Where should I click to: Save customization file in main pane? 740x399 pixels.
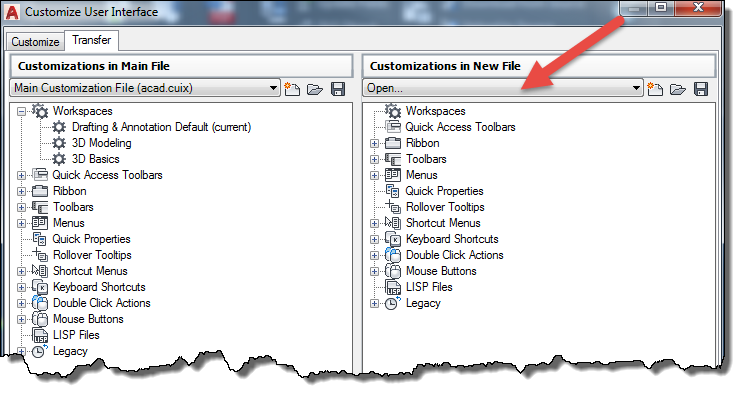coord(338,89)
